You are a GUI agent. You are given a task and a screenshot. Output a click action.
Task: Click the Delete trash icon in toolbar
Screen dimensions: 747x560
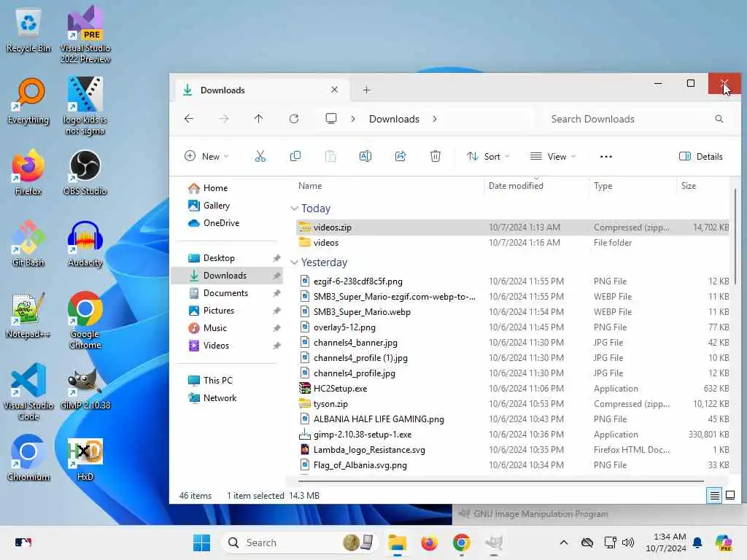pyautogui.click(x=436, y=156)
